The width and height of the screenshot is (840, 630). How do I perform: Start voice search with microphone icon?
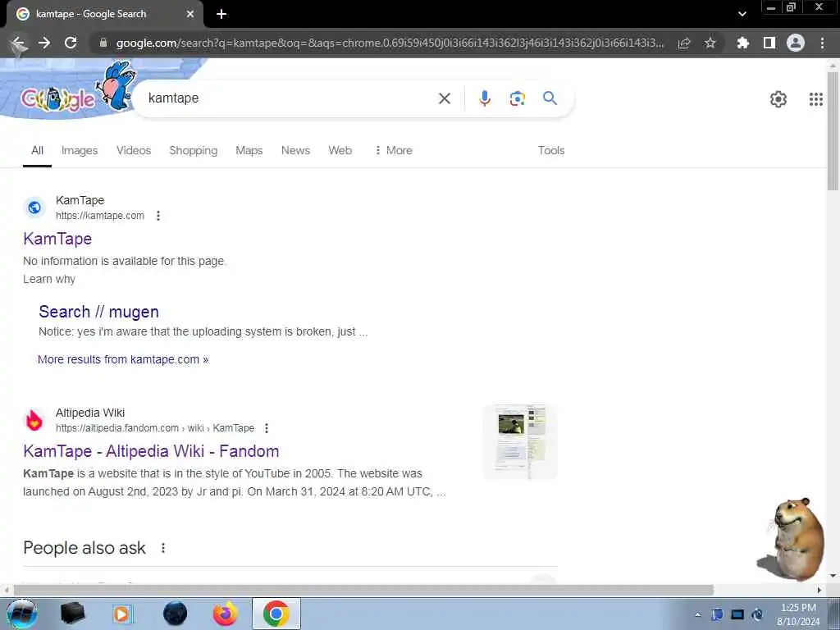484,98
